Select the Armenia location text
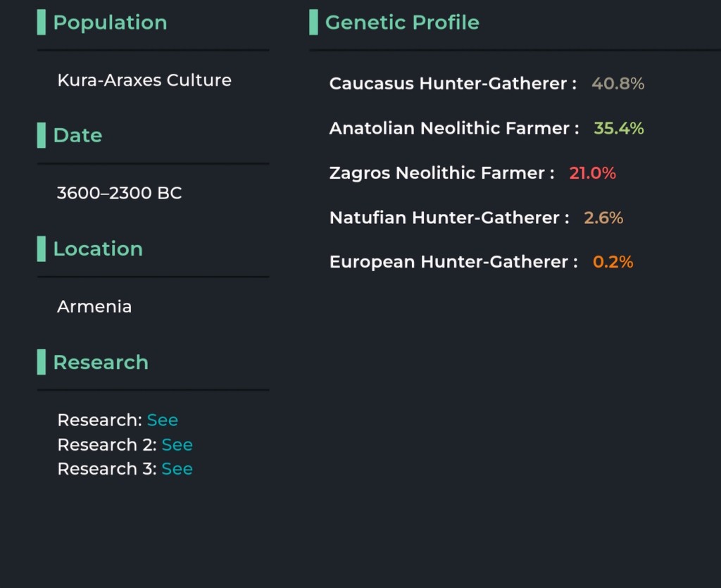This screenshot has width=721, height=588. click(x=94, y=306)
